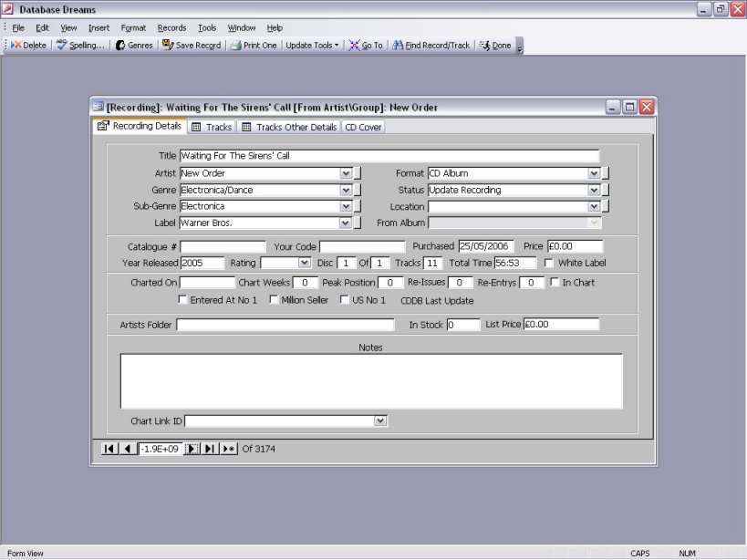This screenshot has width=747, height=560.
Task: Click the Done toolbar icon
Action: coord(495,45)
